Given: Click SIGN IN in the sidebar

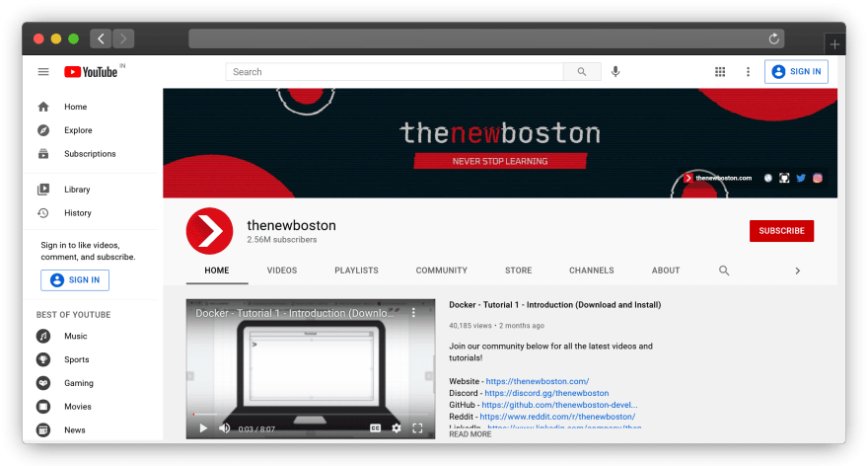Looking at the screenshot, I should point(75,279).
